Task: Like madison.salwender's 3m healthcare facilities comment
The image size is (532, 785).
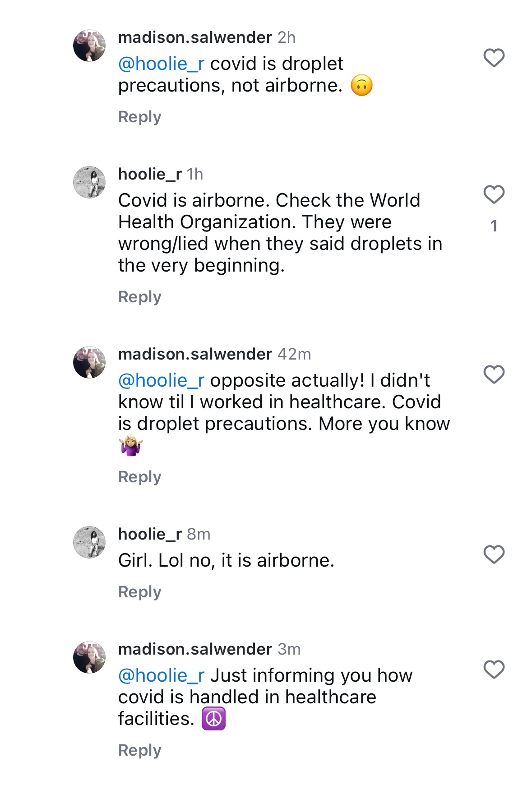Action: coord(494,670)
